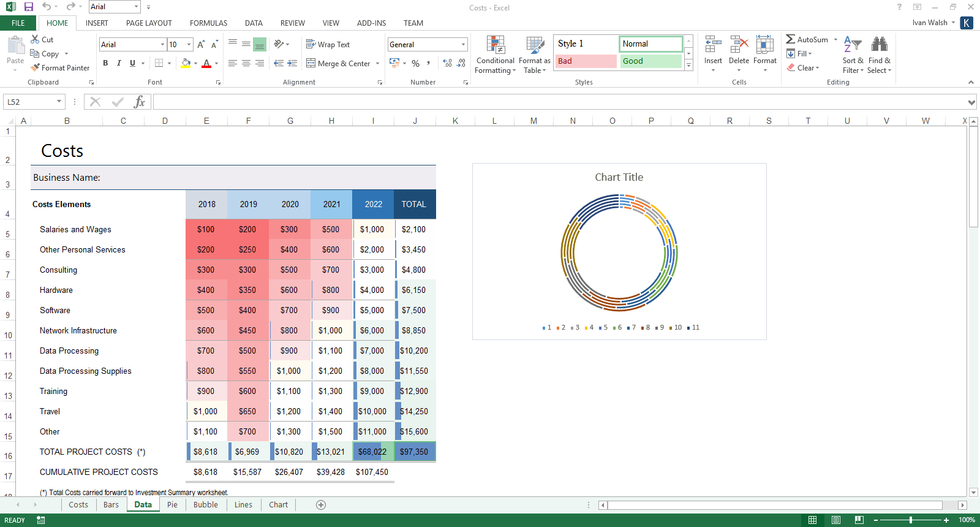
Task: Click the Save icon in quick access toolbar
Action: tap(29, 7)
